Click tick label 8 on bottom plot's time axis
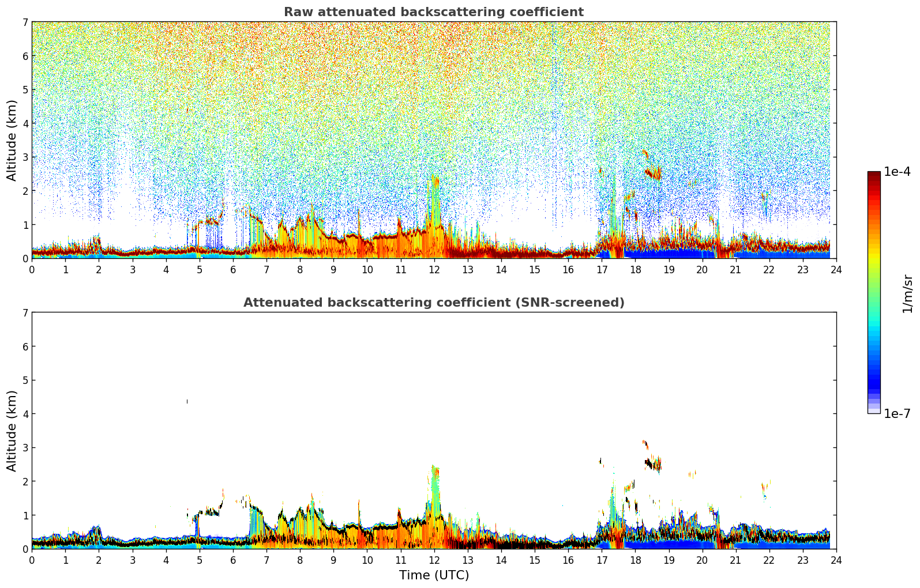 [300, 560]
